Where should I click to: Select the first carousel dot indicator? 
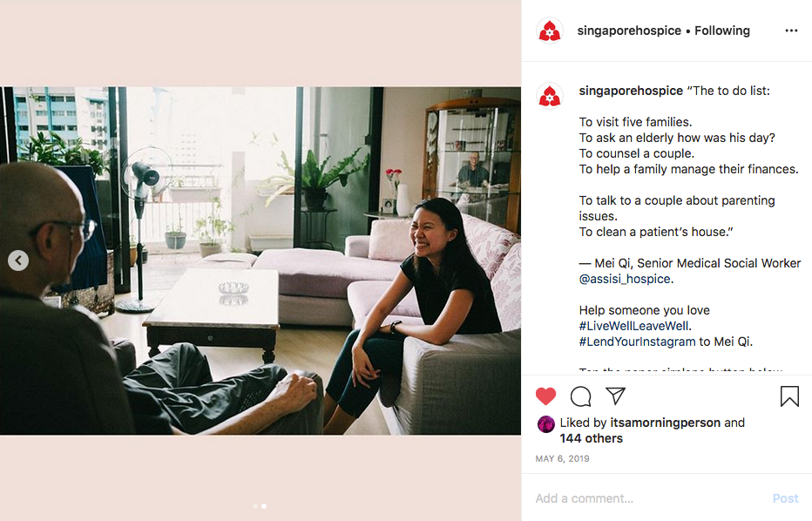pyautogui.click(x=254, y=506)
